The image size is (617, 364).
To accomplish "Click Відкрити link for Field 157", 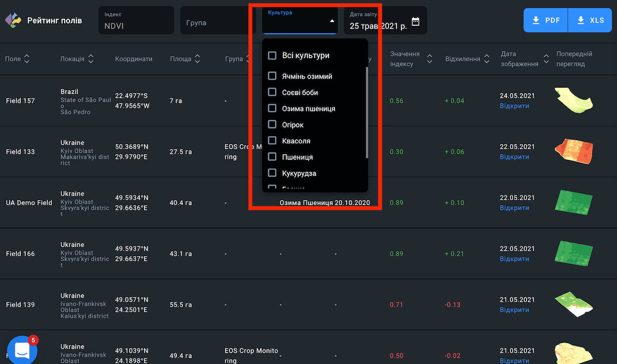I will [x=514, y=106].
